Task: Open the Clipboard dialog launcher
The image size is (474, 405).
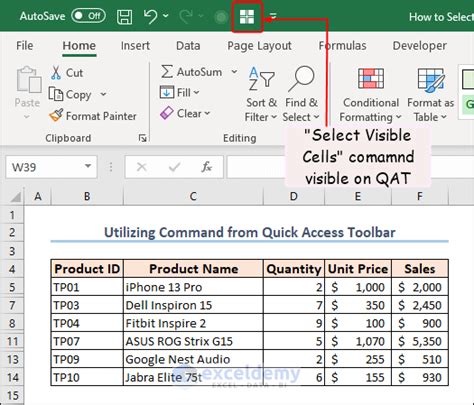Action: 143,138
